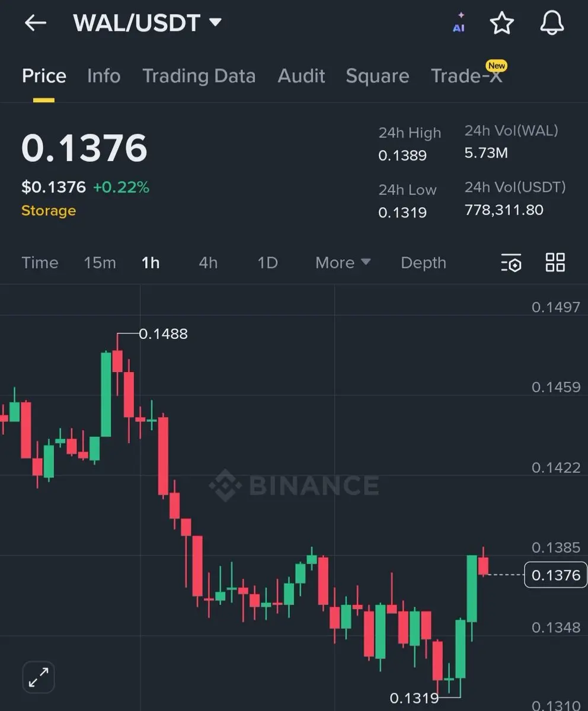Viewport: 588px width, 711px height.
Task: Open the Trading Data tab
Action: [x=199, y=76]
